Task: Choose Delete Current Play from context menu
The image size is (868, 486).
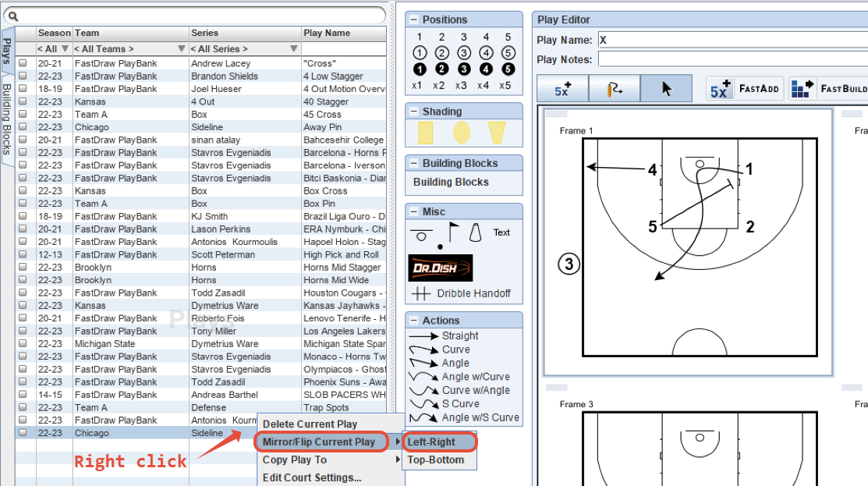Action: point(331,424)
